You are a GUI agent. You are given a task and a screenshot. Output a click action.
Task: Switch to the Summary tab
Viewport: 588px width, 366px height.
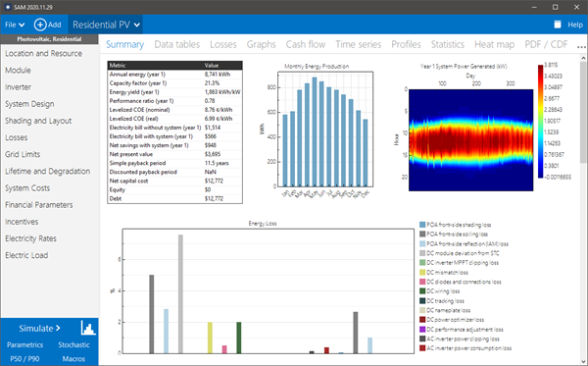[x=124, y=44]
